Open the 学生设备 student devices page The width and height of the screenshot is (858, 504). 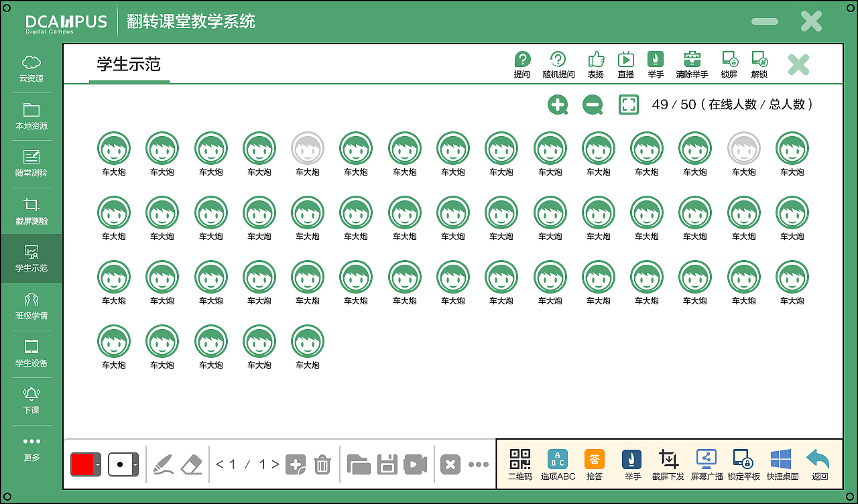point(32,354)
